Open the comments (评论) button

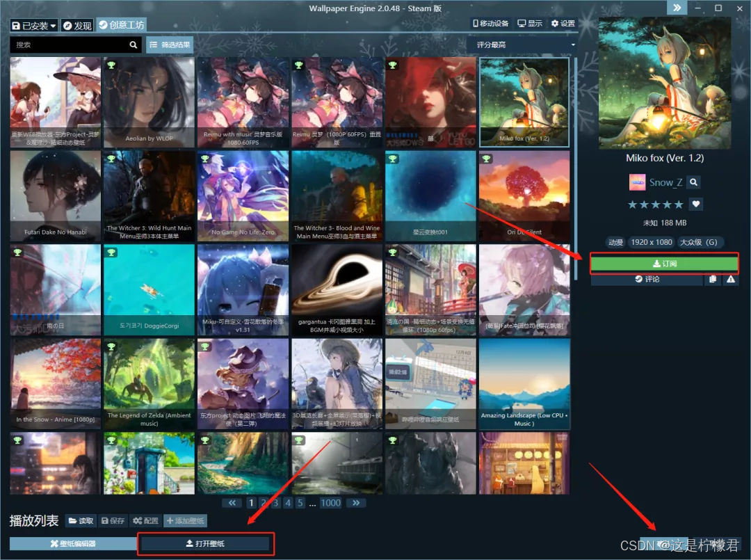coord(647,279)
